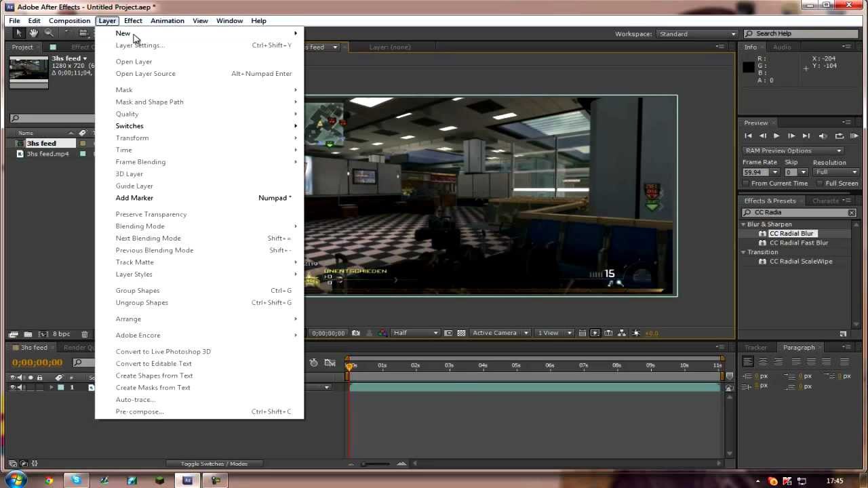Enable From Current Time checkbox
Screen dimensions: 868x488
click(746, 184)
